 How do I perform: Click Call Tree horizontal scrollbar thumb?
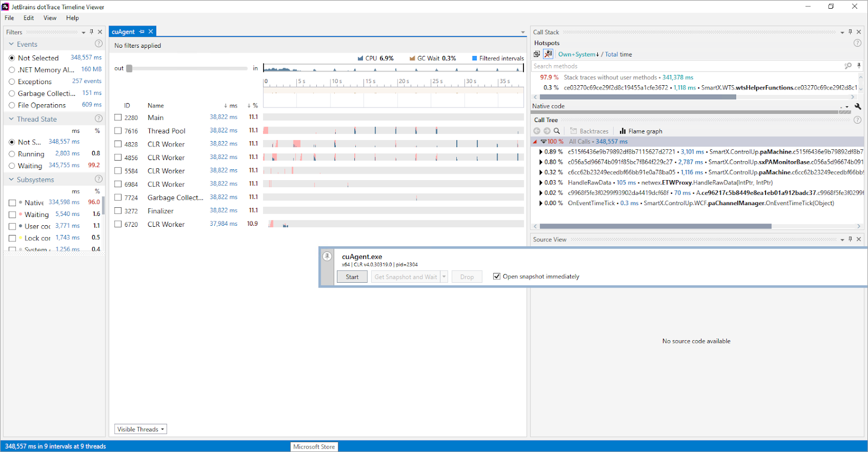(x=655, y=226)
